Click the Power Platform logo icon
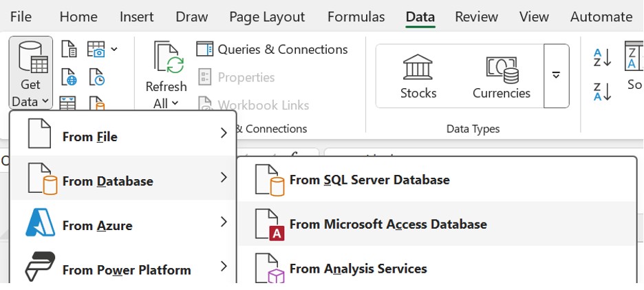Image resolution: width=644 pixels, height=290 pixels. pos(40,267)
